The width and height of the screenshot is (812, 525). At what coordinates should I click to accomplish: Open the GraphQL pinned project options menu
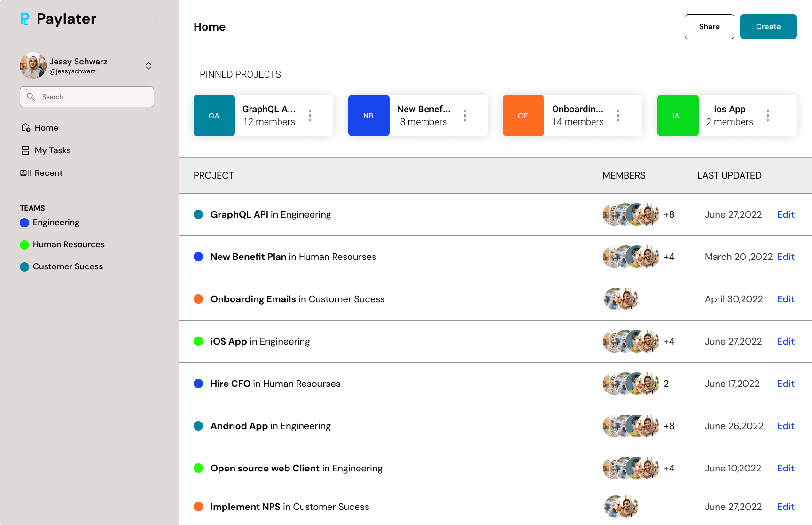coord(310,115)
